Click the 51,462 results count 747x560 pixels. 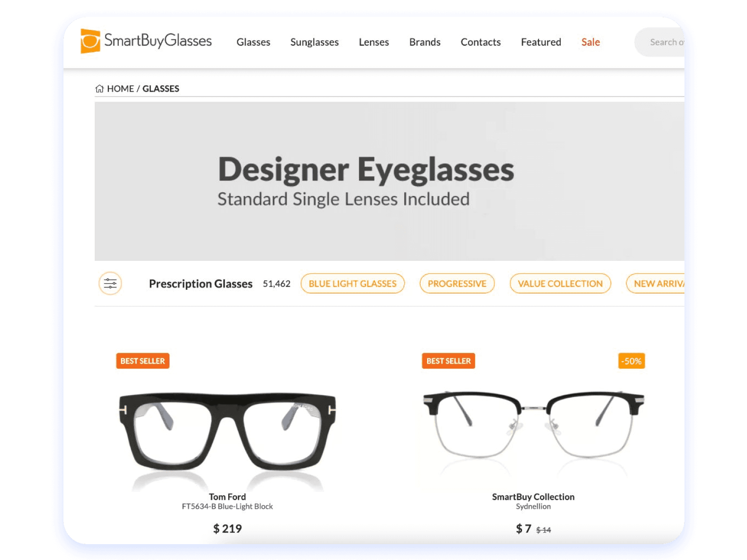276,284
